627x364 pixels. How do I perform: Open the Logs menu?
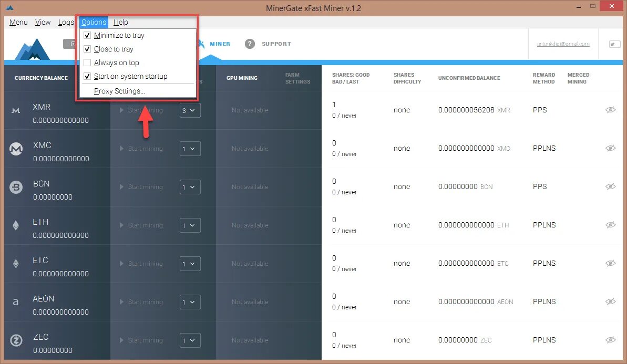coord(66,22)
